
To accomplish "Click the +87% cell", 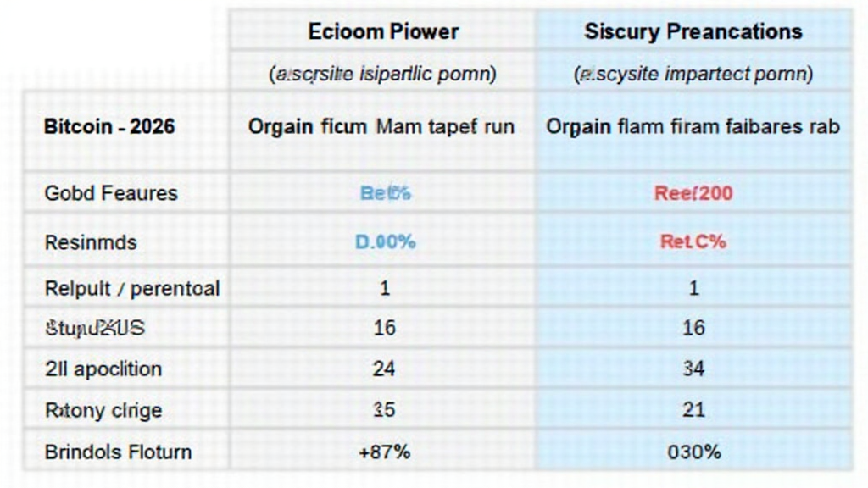I will (385, 452).
